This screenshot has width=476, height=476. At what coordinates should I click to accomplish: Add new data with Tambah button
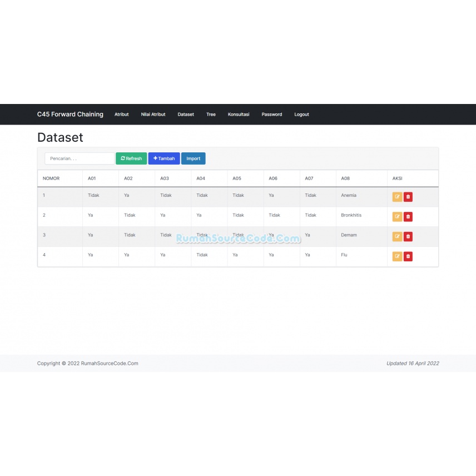(x=164, y=158)
